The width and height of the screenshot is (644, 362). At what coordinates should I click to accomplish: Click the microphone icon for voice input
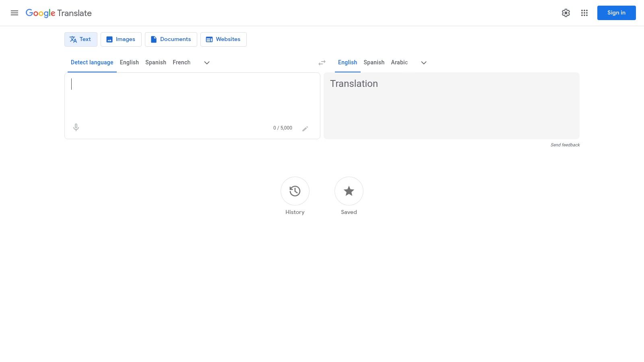[76, 127]
